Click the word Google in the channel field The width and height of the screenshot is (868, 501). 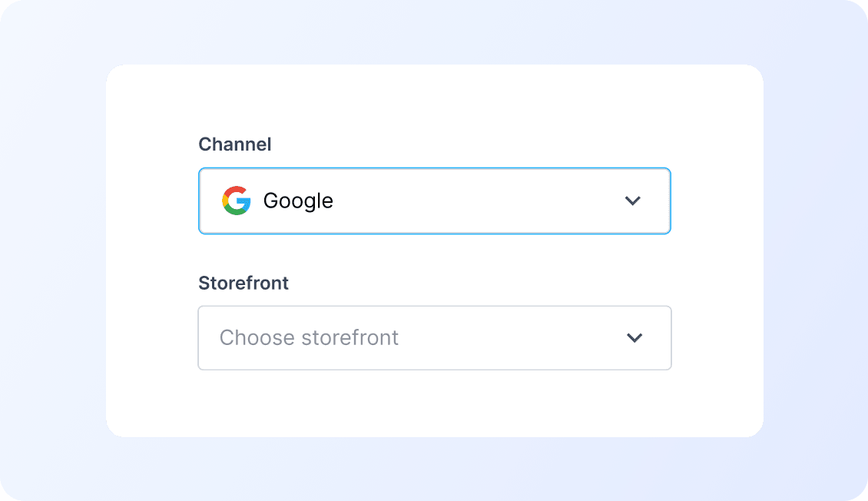(298, 201)
